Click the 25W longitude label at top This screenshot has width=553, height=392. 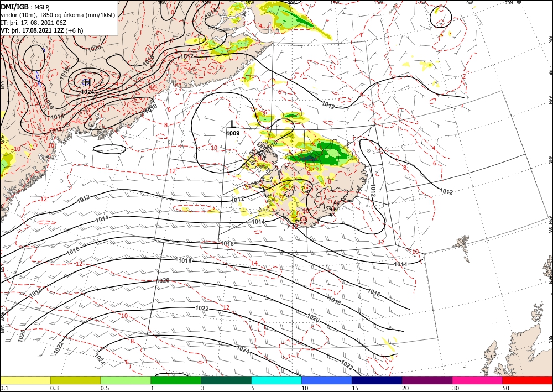point(250,3)
